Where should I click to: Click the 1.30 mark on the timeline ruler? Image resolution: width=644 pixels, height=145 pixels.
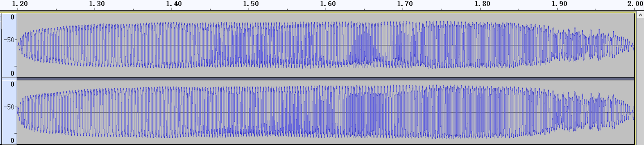tap(97, 4)
